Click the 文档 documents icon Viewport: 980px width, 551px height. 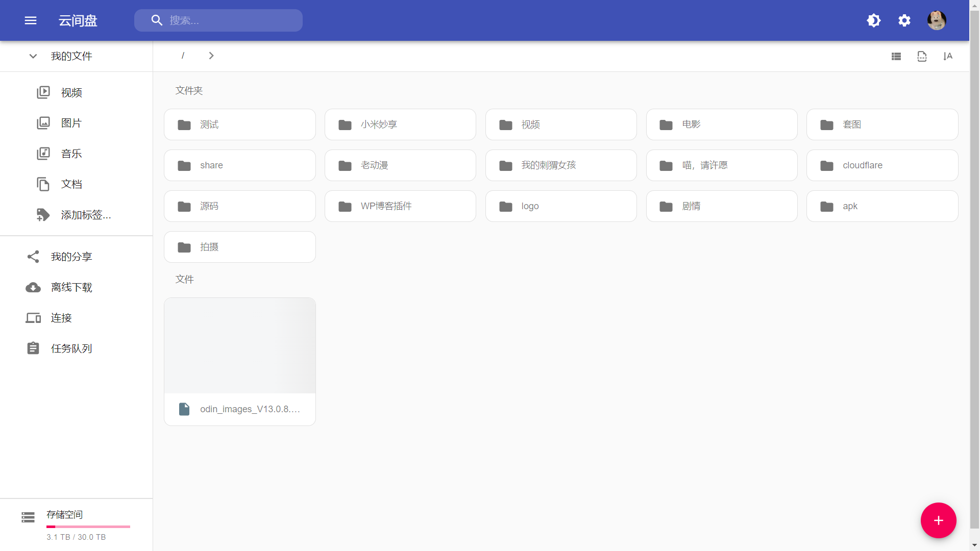(43, 184)
